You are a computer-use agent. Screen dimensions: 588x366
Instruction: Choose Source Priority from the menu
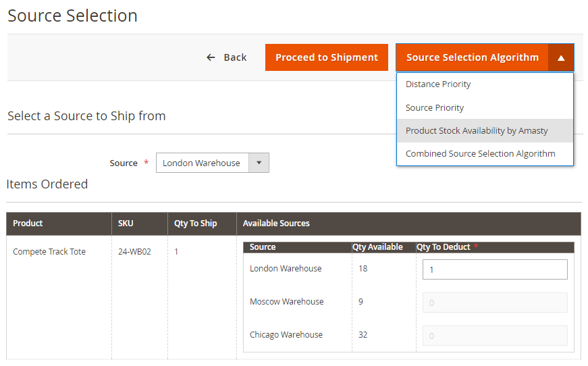[435, 107]
